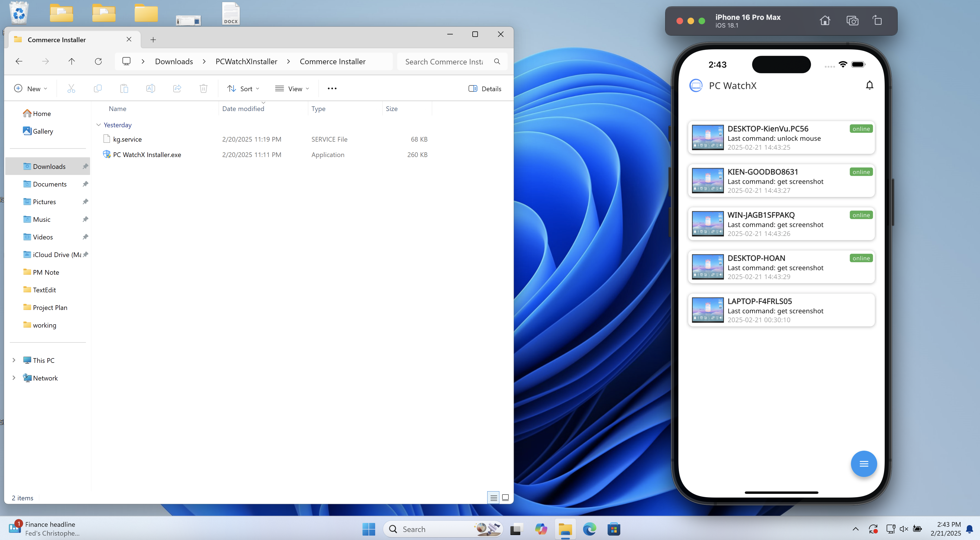Open Windows Start menu
980x540 pixels.
tap(369, 529)
